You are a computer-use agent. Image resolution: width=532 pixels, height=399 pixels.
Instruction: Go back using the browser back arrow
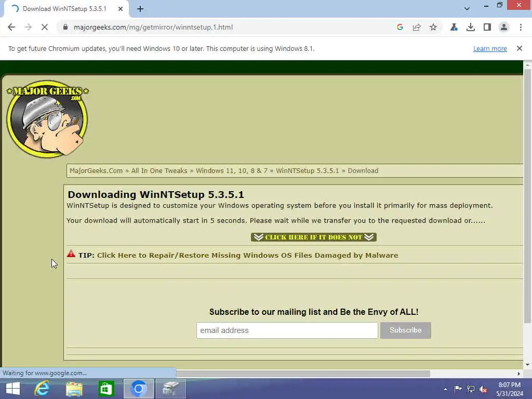11,27
